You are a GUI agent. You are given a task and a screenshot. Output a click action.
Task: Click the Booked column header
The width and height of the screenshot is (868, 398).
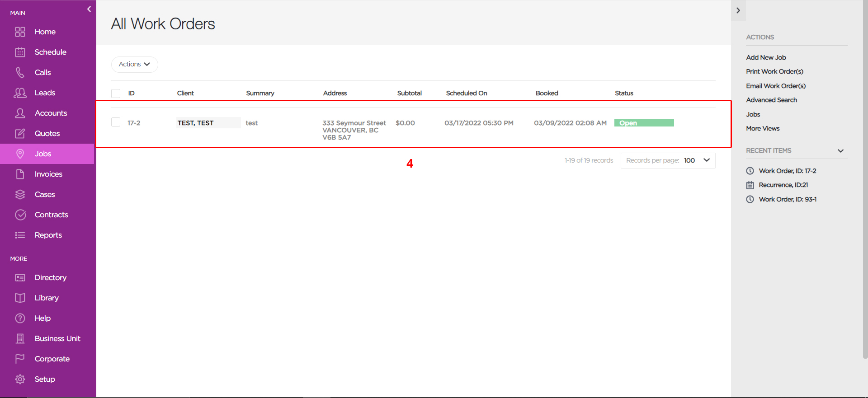point(547,93)
